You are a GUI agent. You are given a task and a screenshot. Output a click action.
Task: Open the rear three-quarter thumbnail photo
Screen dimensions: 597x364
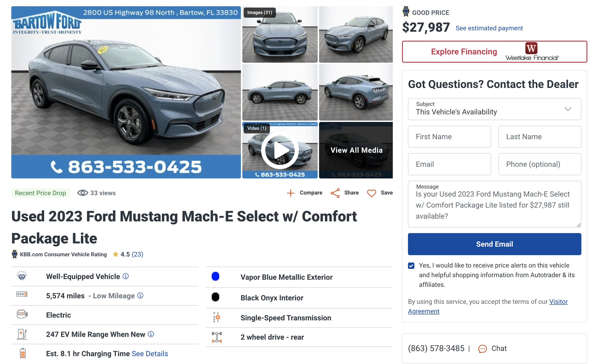[x=356, y=92]
